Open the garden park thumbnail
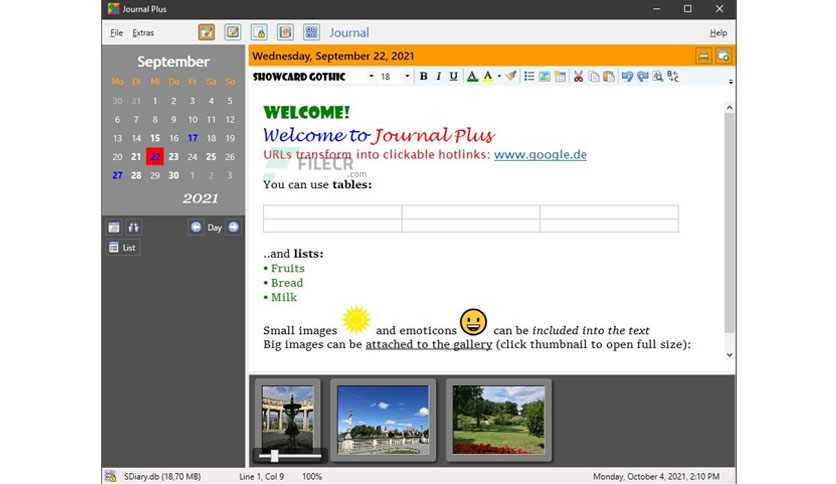 499,420
